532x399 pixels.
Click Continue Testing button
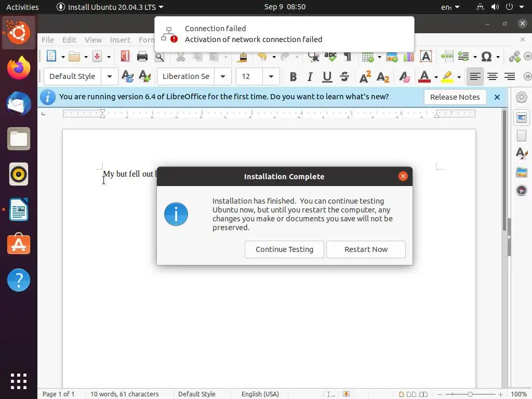284,249
